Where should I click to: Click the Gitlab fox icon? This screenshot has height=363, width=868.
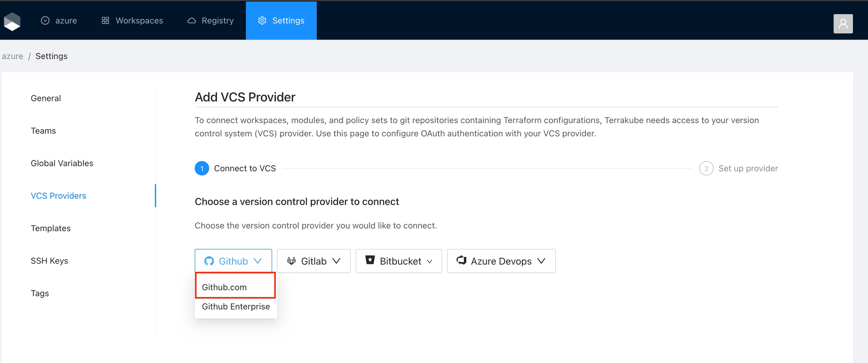pyautogui.click(x=291, y=261)
